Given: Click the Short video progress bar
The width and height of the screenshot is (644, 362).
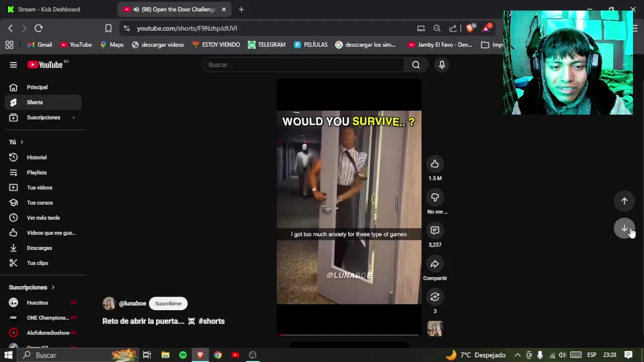Looking at the screenshot, I should pos(349,334).
